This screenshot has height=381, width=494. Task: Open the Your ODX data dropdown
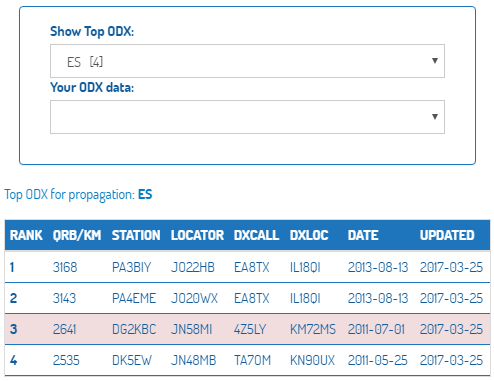click(247, 117)
